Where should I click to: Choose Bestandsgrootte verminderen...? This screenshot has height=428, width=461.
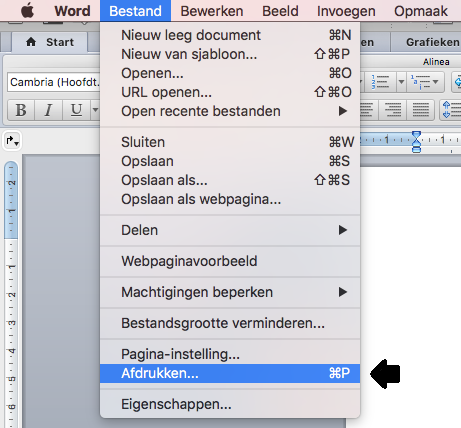[230, 323]
